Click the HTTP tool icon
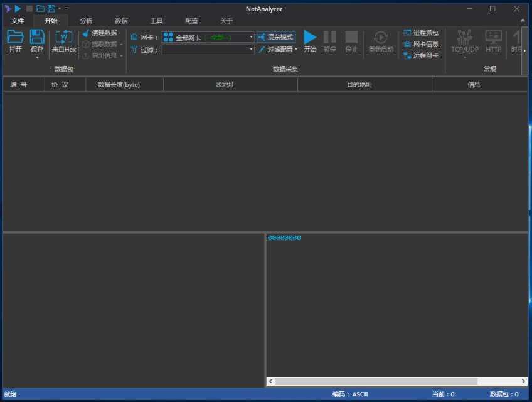The height and width of the screenshot is (402, 532). (x=493, y=37)
